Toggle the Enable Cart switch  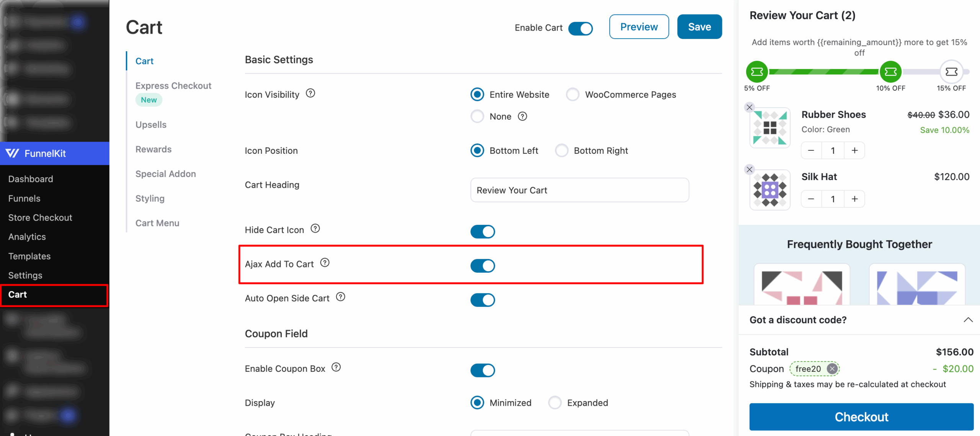[580, 28]
